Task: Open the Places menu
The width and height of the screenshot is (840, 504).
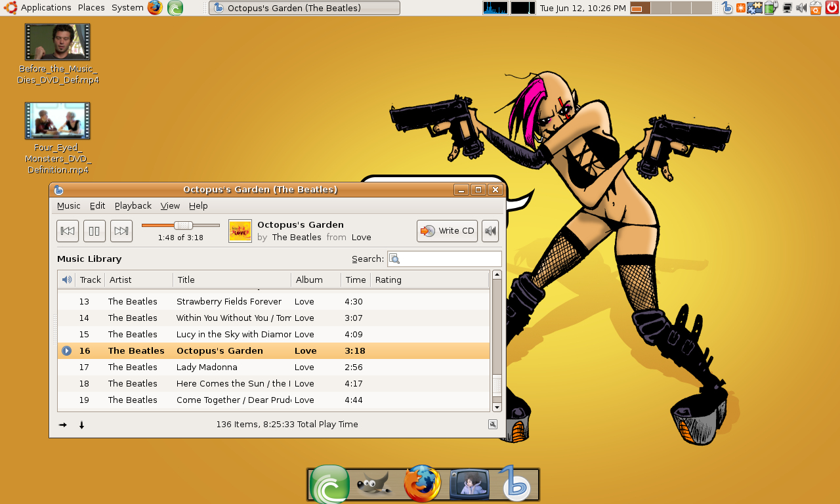Action: click(91, 8)
